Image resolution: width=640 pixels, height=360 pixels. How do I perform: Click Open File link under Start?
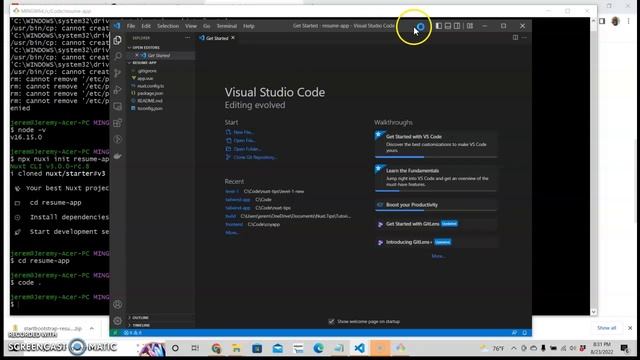click(241, 140)
